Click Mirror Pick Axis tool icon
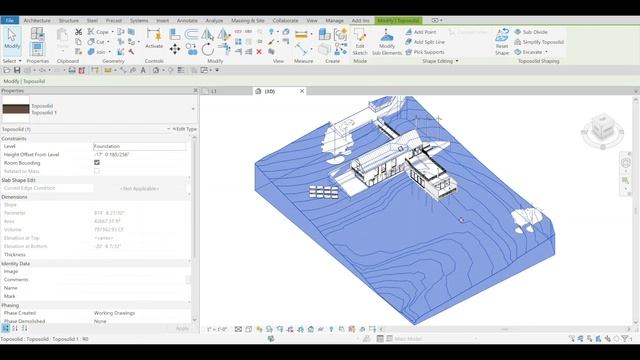 (x=208, y=34)
